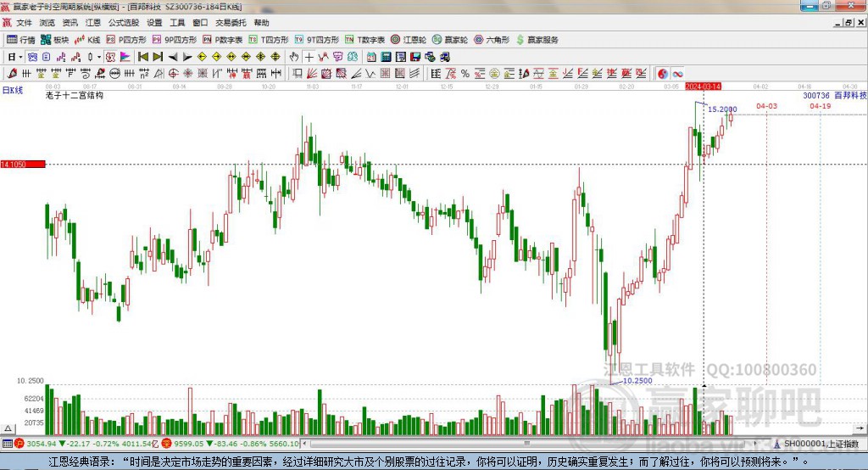Click the calendar icon
This screenshot has height=470, width=868.
[371, 57]
